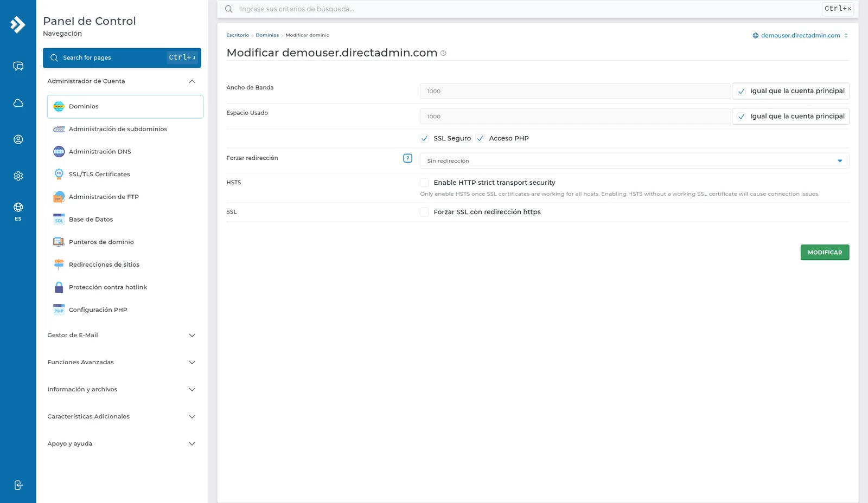Viewport: 868px width, 503px height.
Task: Open Administración de subdominios menu item
Action: (x=125, y=129)
